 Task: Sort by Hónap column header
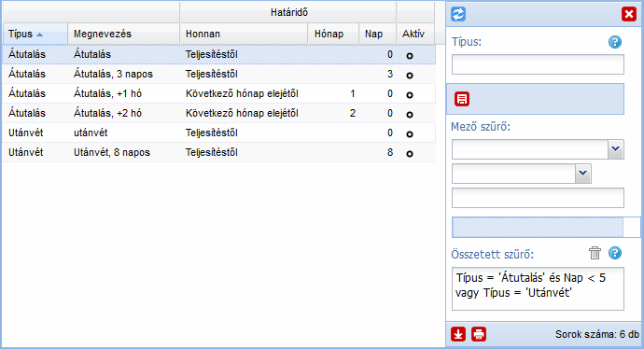click(333, 35)
